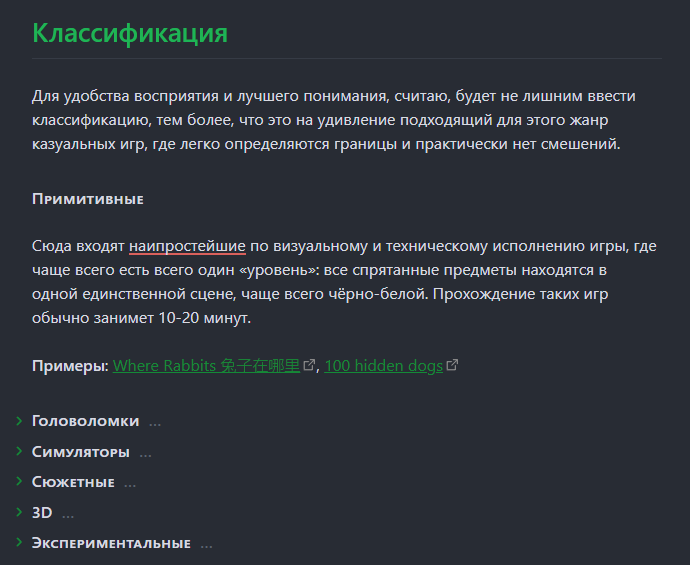Expand the Экспериментальные section chevron
The image size is (690, 565).
[x=19, y=542]
